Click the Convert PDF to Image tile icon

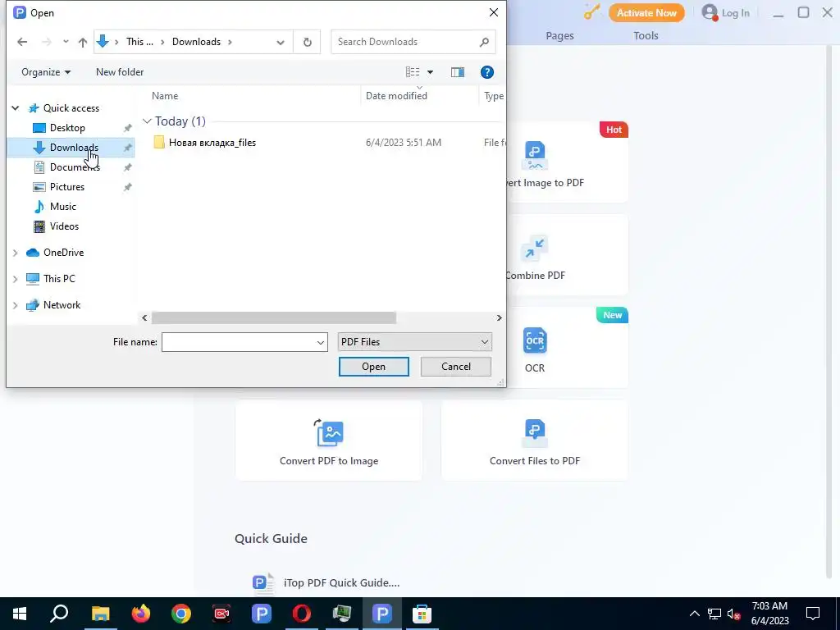point(329,433)
